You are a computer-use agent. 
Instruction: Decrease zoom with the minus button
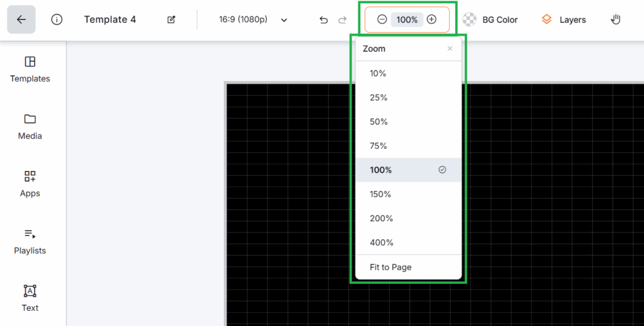[382, 19]
